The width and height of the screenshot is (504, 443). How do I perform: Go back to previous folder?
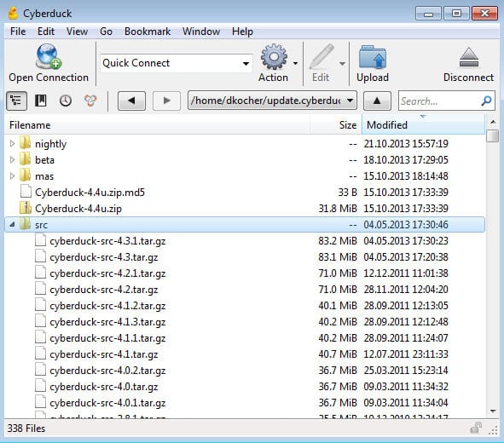131,101
